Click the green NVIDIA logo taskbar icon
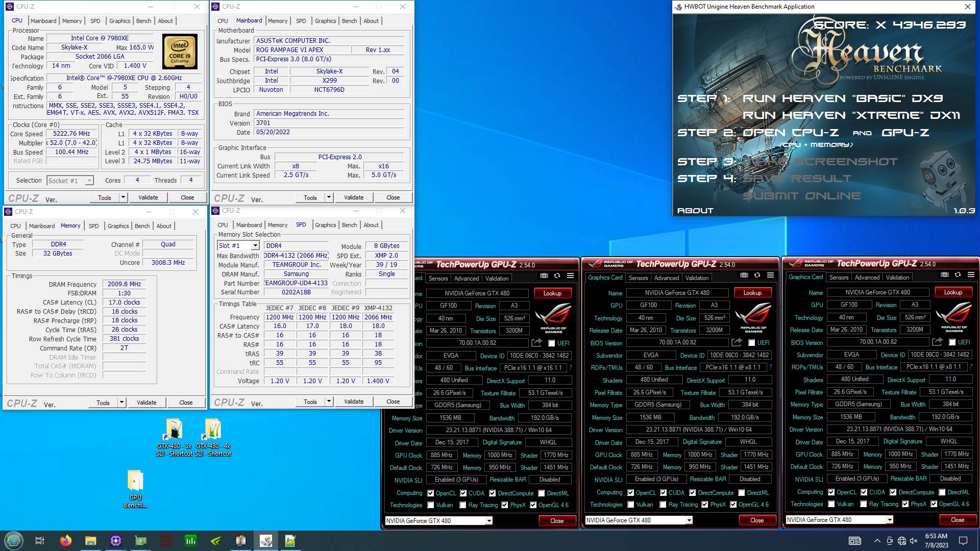 216,541
